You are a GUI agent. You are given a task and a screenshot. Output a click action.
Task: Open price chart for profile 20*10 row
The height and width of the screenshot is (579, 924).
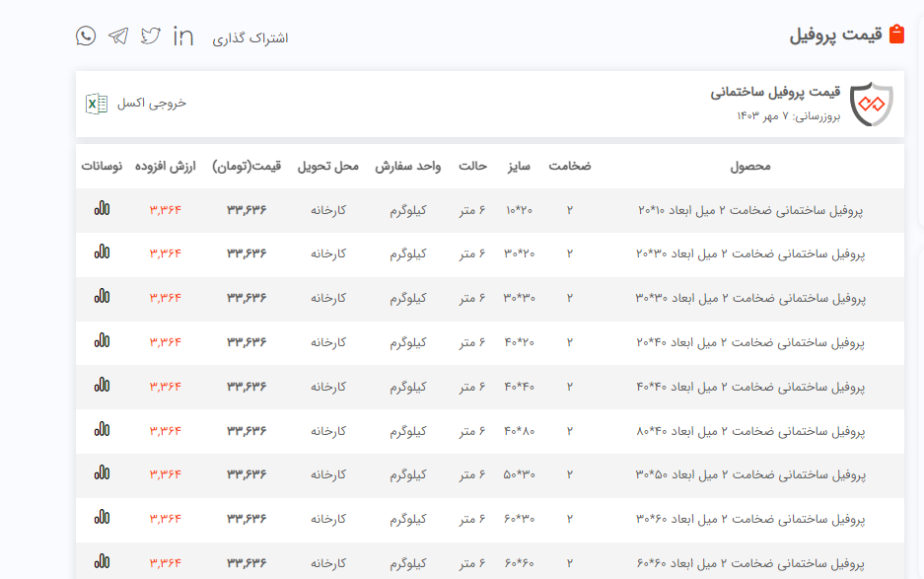pyautogui.click(x=102, y=209)
